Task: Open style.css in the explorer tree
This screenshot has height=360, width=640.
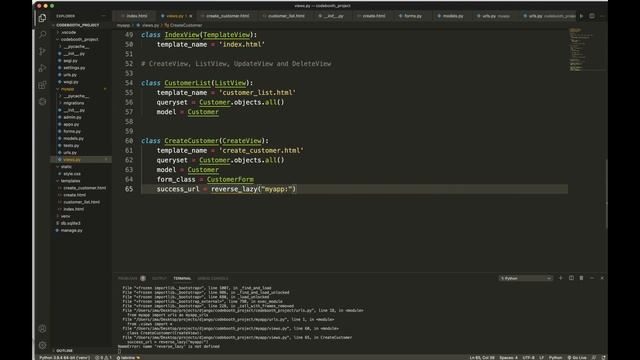Action: (x=72, y=174)
